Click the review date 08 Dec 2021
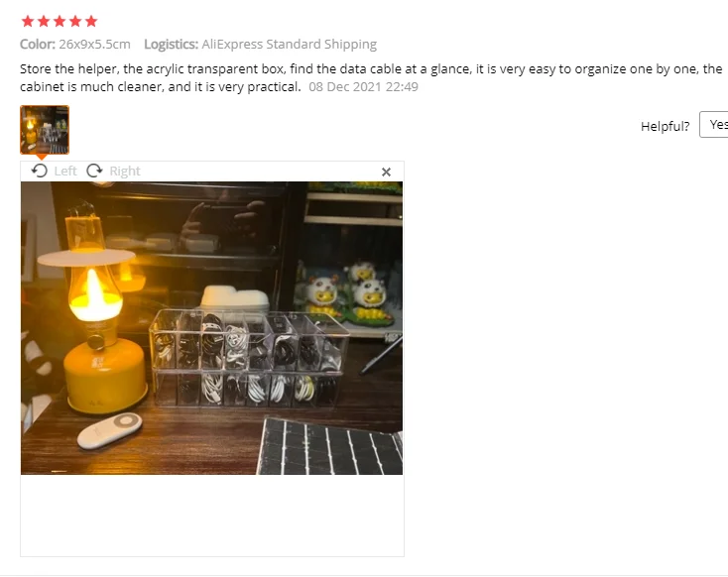 (x=345, y=87)
